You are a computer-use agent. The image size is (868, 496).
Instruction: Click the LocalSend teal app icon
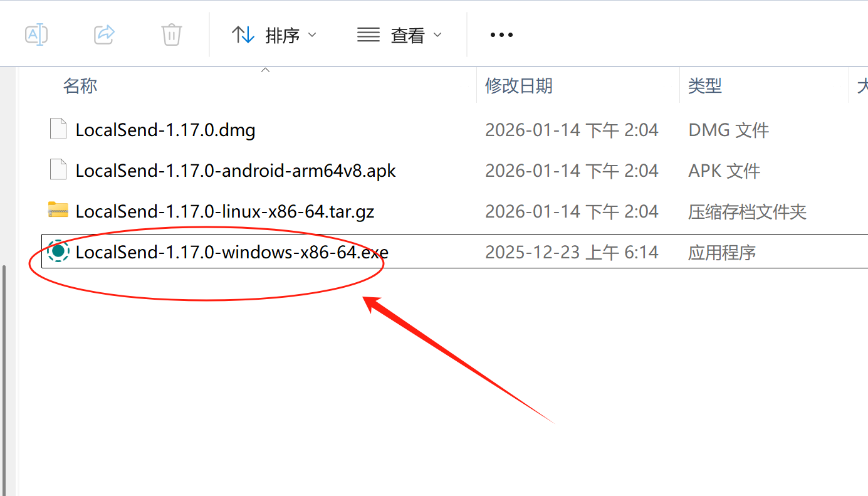click(x=58, y=251)
